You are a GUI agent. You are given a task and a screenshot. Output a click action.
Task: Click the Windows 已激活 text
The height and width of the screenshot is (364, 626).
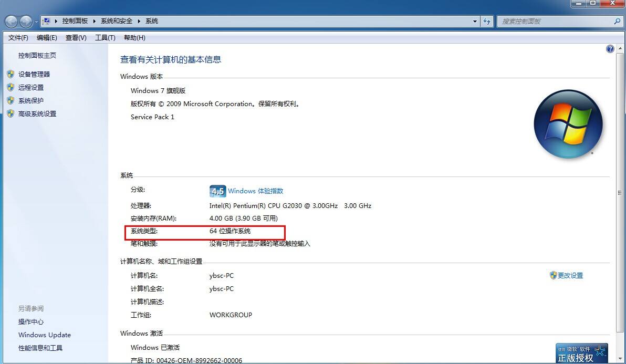pos(155,348)
